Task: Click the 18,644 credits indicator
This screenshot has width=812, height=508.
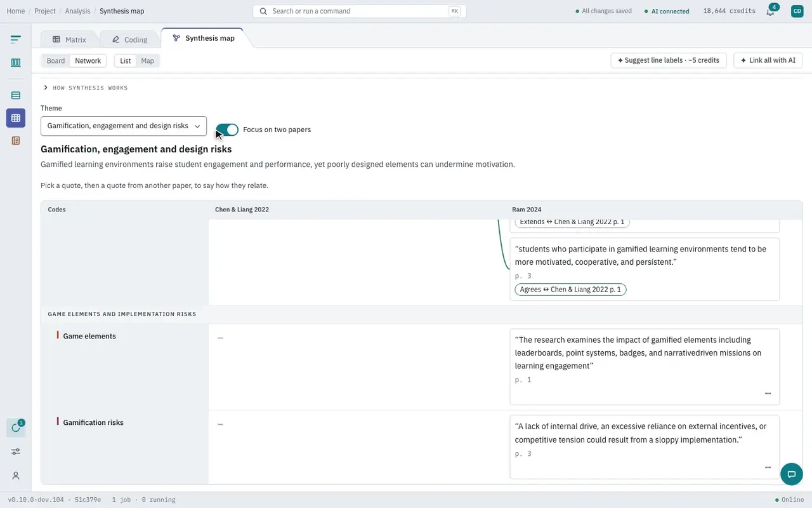Action: 729,11
